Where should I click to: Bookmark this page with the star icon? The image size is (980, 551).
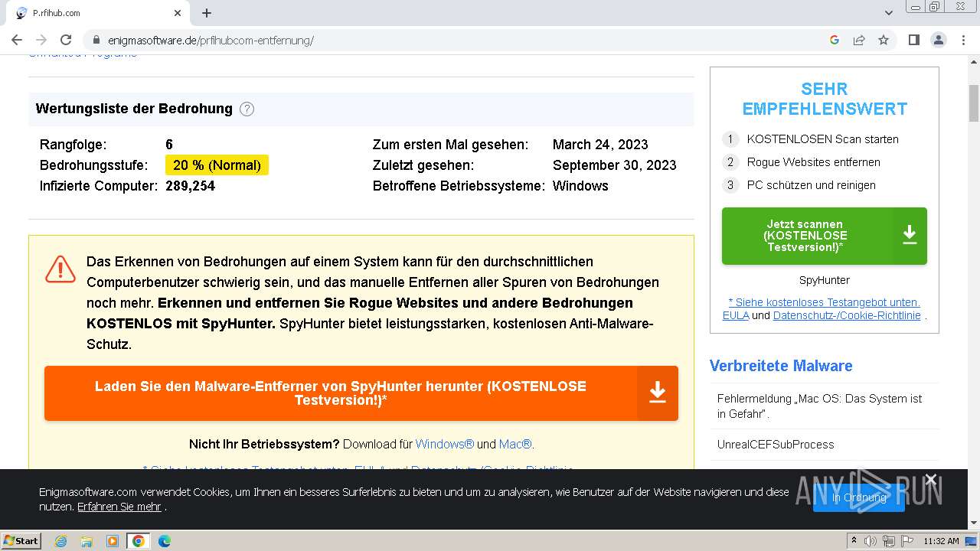tap(884, 40)
